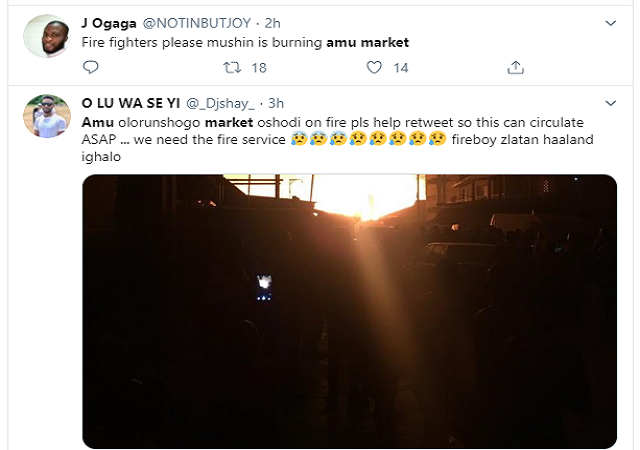
Task: Share J Ogaga's tweet via share icon
Action: click(516, 67)
